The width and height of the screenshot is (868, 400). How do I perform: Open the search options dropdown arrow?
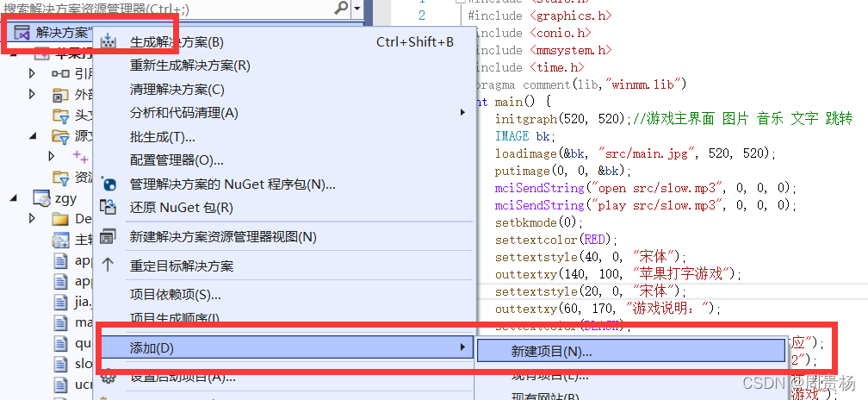click(357, 9)
